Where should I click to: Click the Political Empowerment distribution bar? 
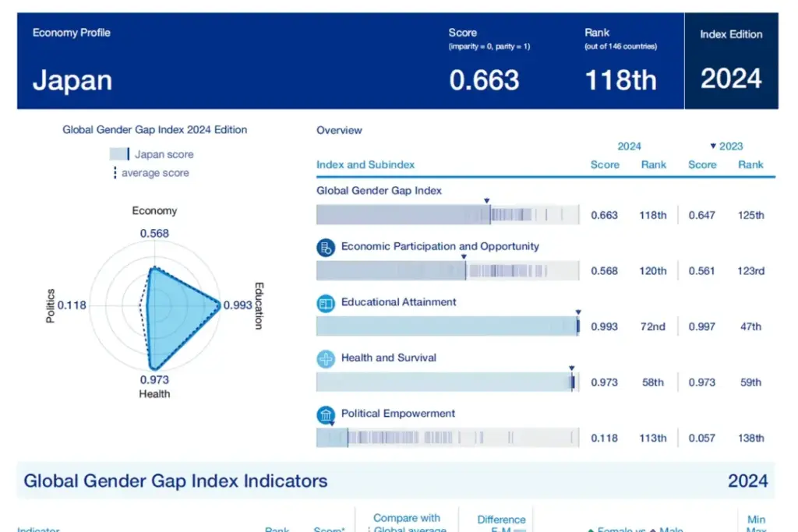[x=447, y=438]
